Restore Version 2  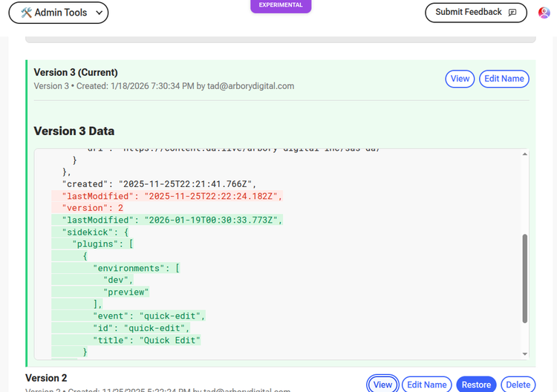(x=476, y=384)
